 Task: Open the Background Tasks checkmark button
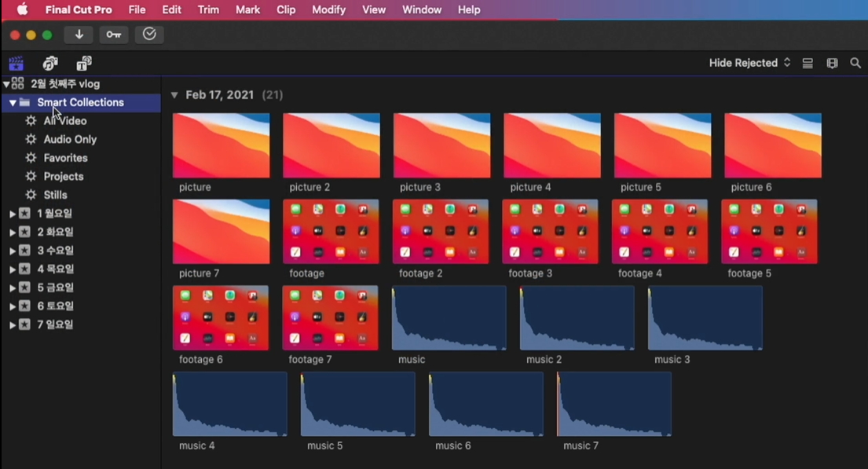149,35
